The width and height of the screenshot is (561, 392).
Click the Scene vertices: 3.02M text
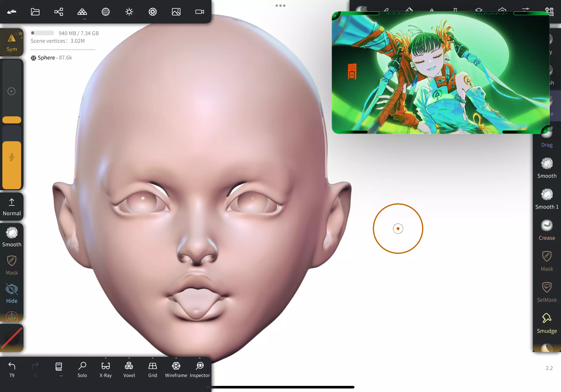tap(58, 41)
